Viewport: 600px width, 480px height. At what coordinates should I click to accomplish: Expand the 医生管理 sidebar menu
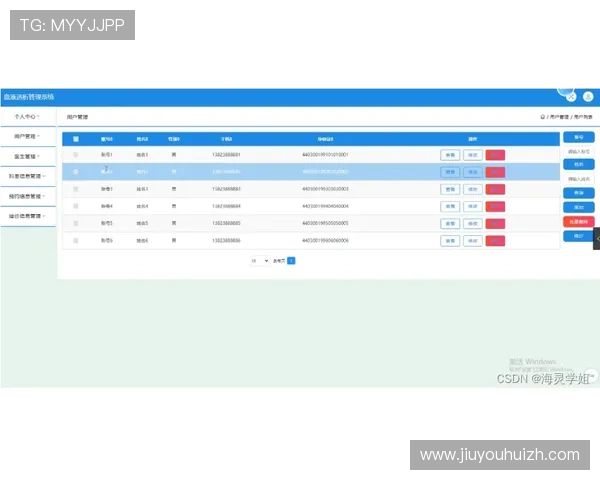[x=27, y=156]
